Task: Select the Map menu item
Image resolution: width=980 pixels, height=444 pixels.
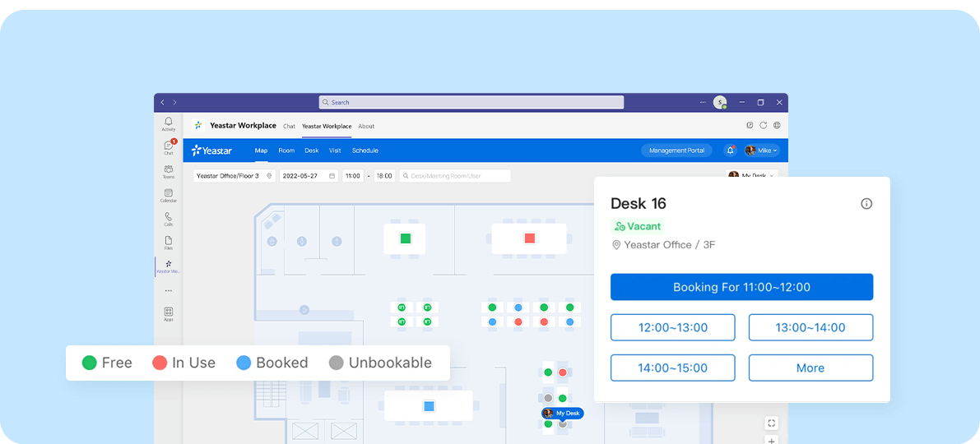Action: tap(261, 150)
